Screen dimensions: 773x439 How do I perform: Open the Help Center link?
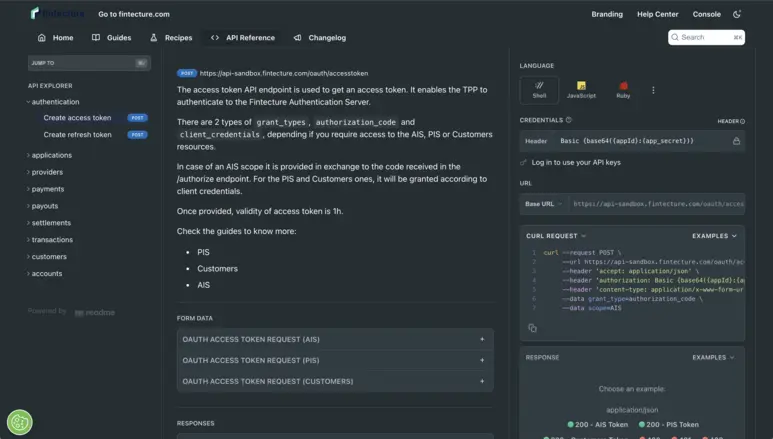657,14
